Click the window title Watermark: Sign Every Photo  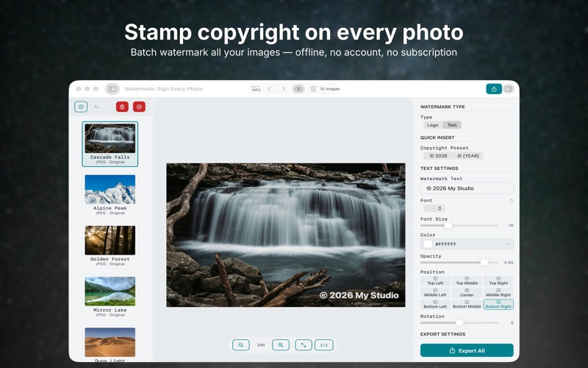[x=163, y=89]
